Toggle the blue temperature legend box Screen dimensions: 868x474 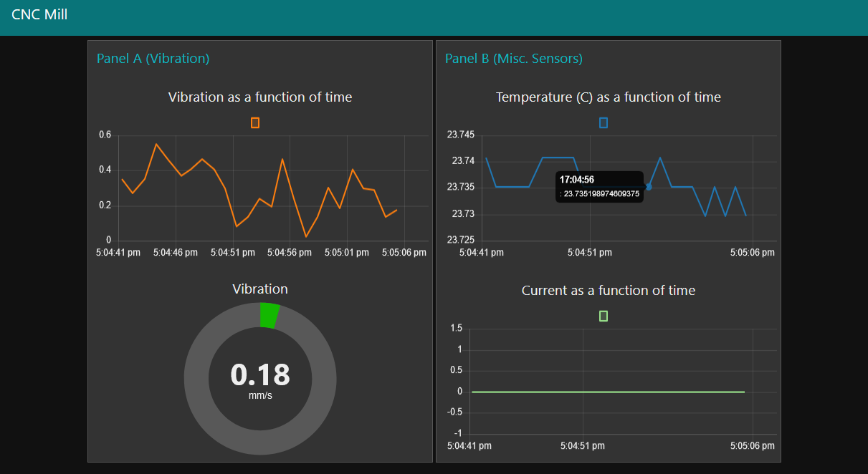click(604, 123)
